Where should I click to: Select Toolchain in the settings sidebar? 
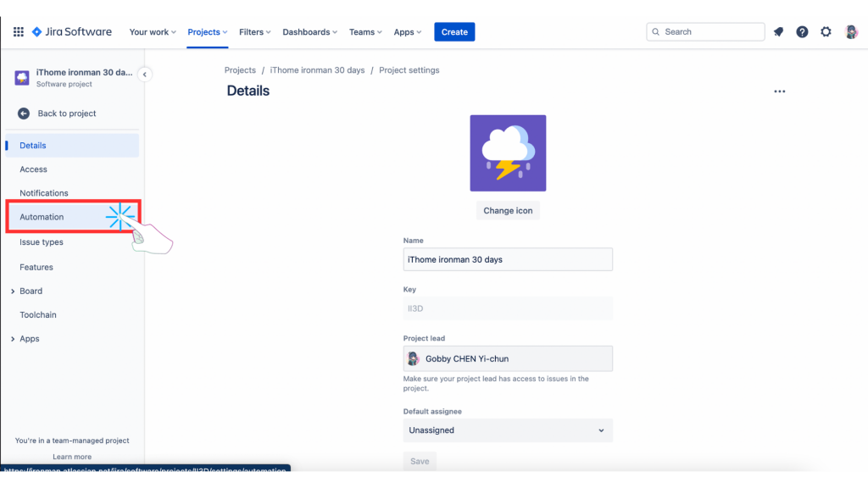(38, 315)
